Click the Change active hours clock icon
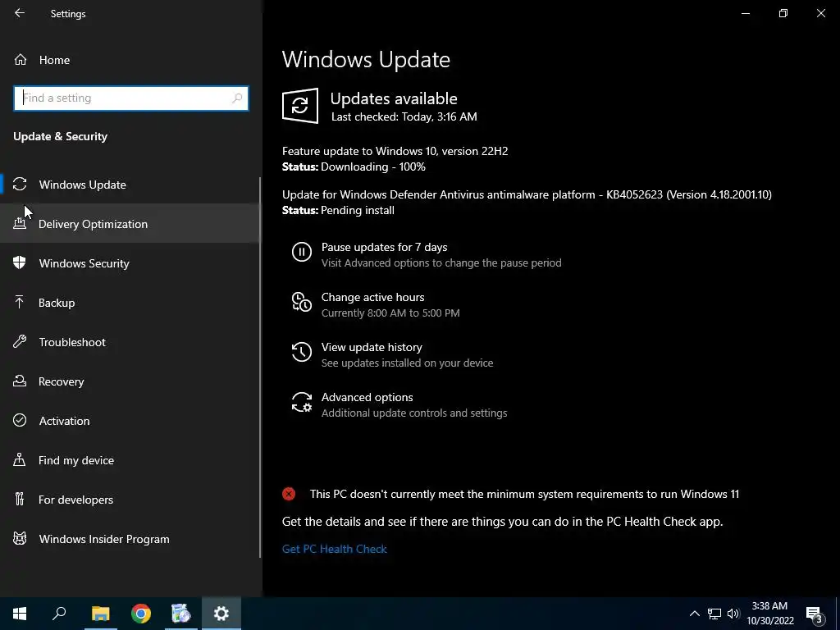Image resolution: width=840 pixels, height=630 pixels. 302,302
